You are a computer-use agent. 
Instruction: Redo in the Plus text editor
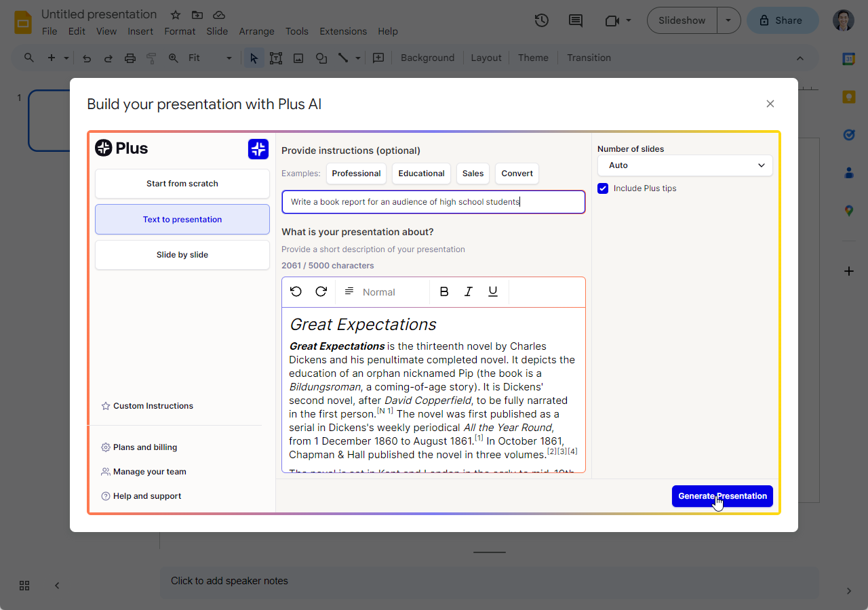coord(321,291)
